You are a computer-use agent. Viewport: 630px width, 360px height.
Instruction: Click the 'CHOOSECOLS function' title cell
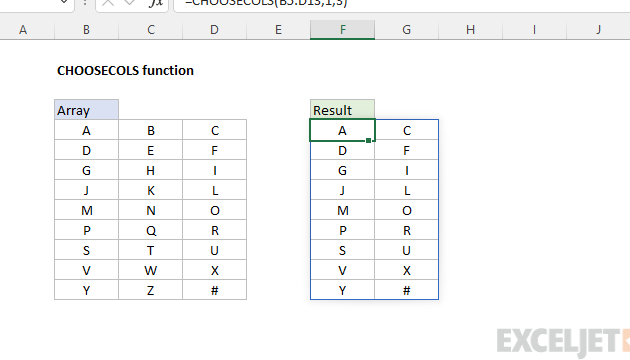125,70
